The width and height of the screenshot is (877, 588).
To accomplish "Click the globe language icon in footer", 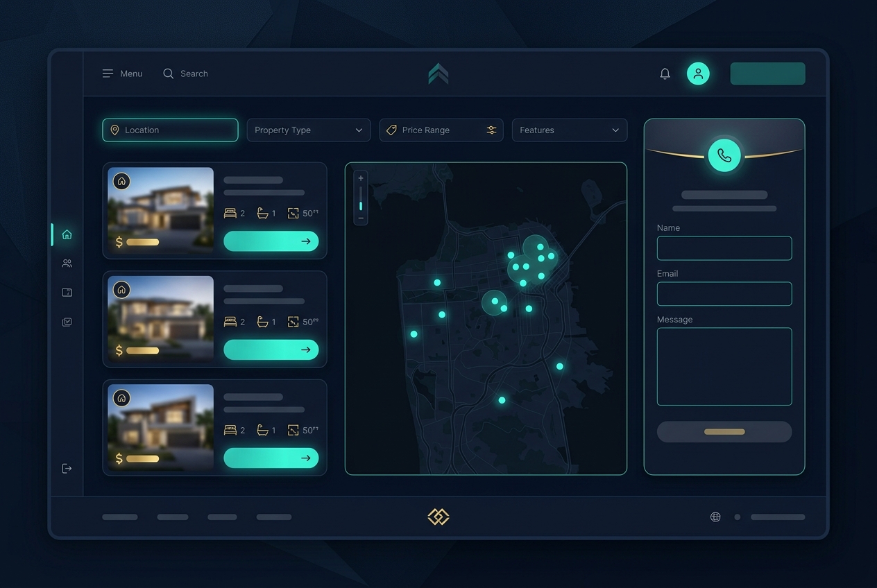I will 715,517.
